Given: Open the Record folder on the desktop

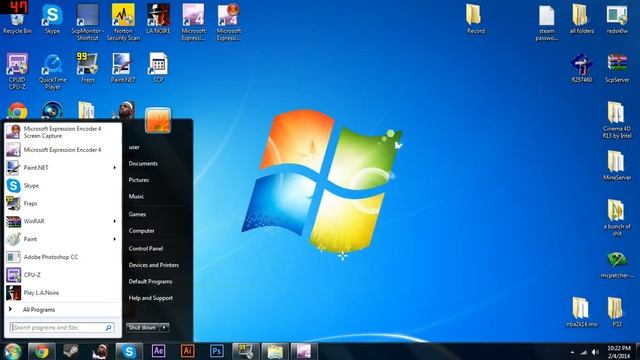Looking at the screenshot, I should click(x=476, y=20).
